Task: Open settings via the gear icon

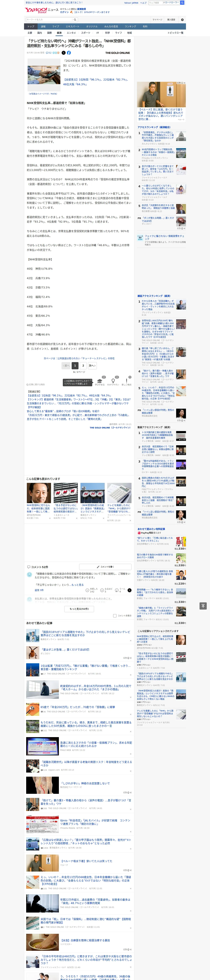Action: point(182,20)
